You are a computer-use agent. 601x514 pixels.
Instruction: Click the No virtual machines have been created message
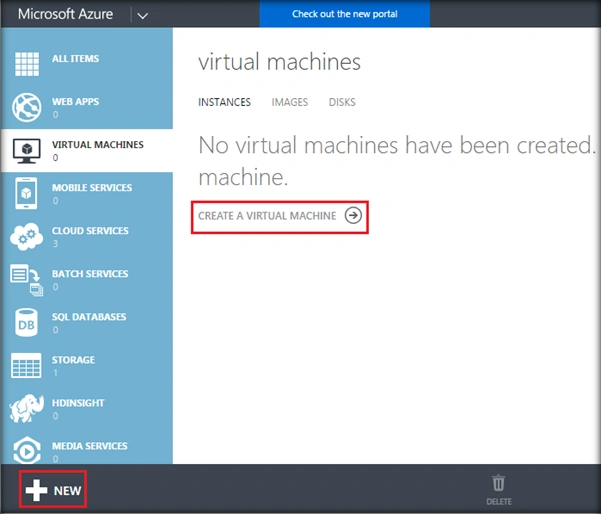coord(397,161)
